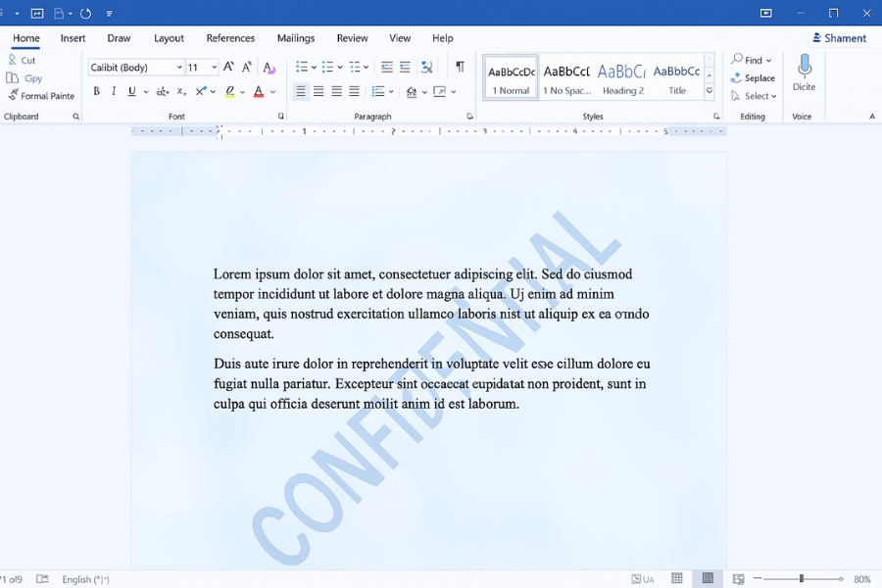Open the font color dropdown arrow
882x588 pixels.
coord(271,91)
